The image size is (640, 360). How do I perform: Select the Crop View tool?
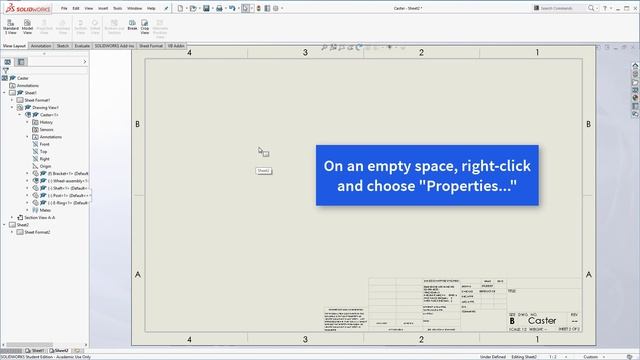tap(145, 27)
